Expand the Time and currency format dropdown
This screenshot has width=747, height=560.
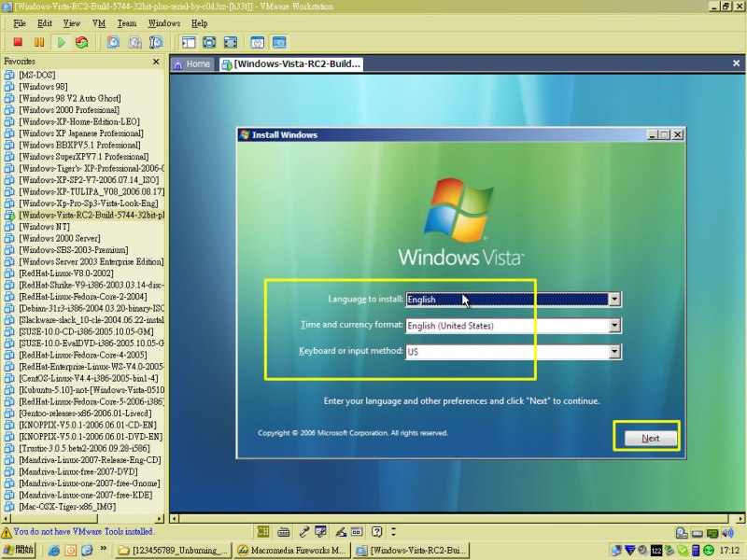(x=614, y=325)
